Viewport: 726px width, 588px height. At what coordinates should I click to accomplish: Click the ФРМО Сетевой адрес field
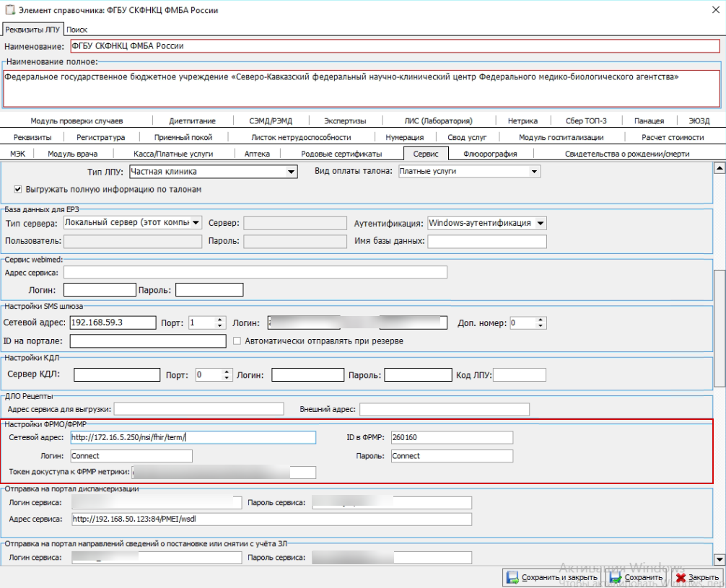[x=193, y=437]
